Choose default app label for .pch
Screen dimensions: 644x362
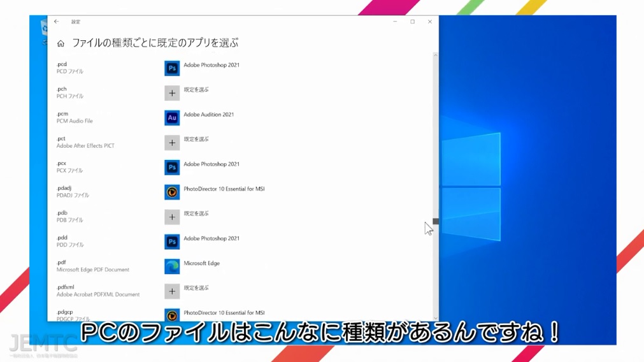coord(196,90)
